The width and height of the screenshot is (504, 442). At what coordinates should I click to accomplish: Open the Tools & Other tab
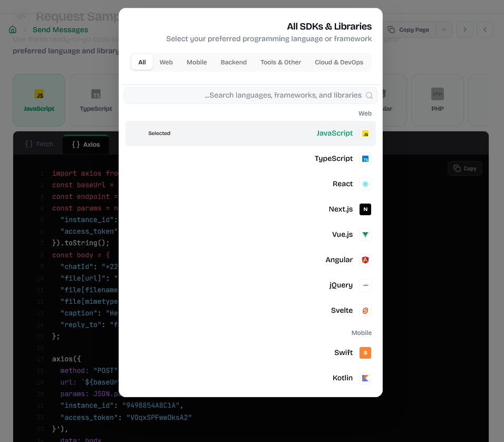coord(280,62)
